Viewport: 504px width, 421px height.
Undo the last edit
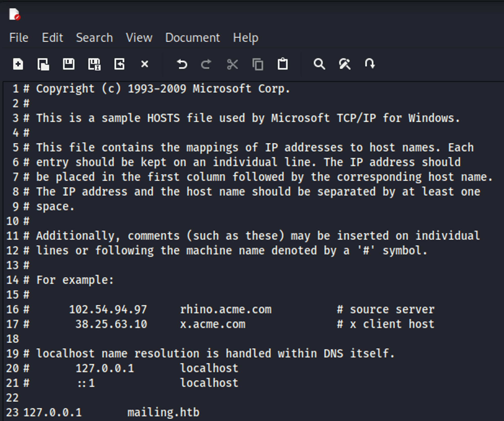pyautogui.click(x=182, y=64)
